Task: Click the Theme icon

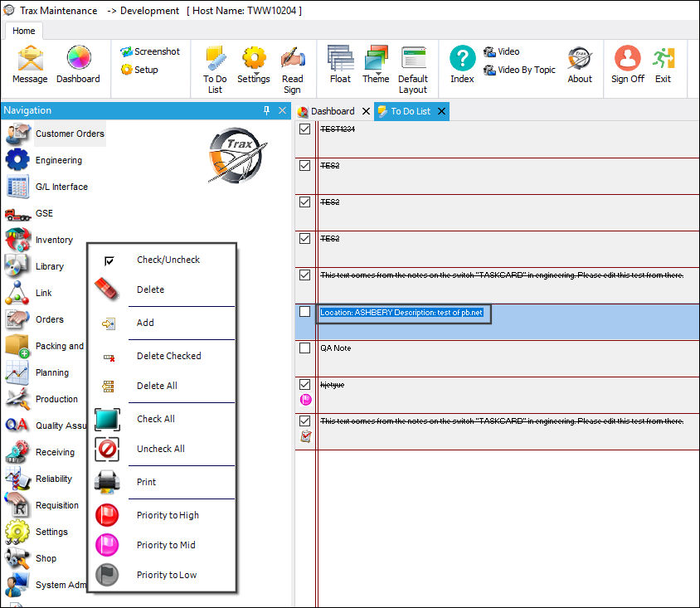Action: (x=376, y=65)
